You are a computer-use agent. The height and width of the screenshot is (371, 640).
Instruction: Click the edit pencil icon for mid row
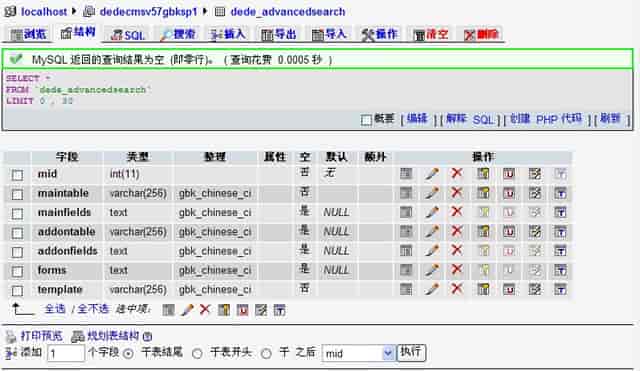coord(432,174)
